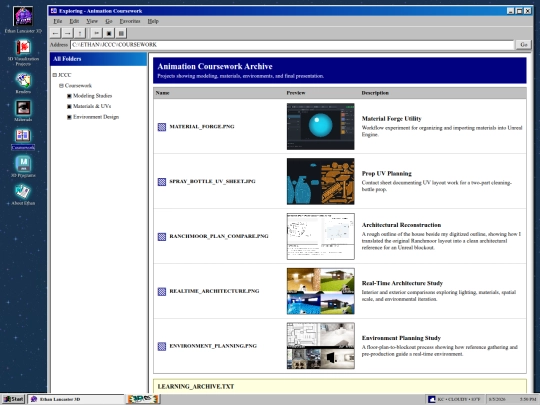Click the Material Forge Utility title

pyautogui.click(x=392, y=118)
